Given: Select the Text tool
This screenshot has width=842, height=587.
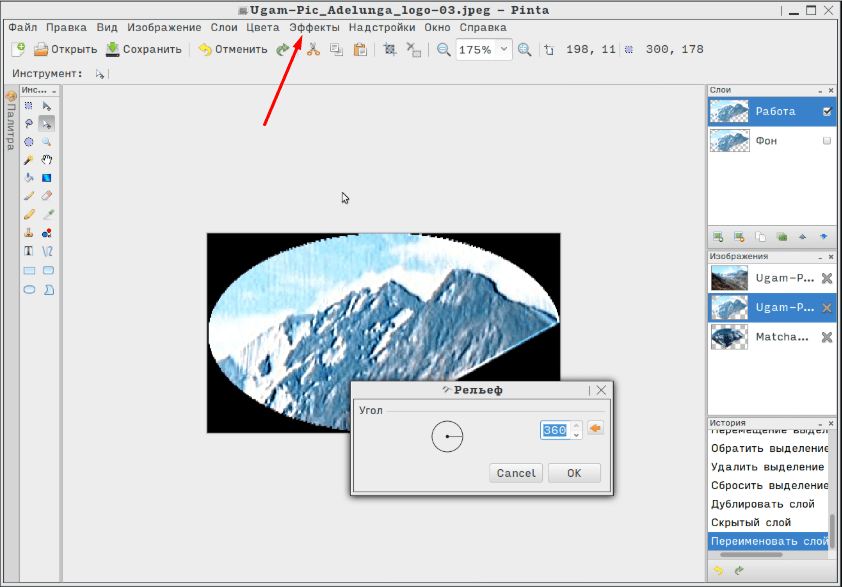Looking at the screenshot, I should pyautogui.click(x=29, y=250).
